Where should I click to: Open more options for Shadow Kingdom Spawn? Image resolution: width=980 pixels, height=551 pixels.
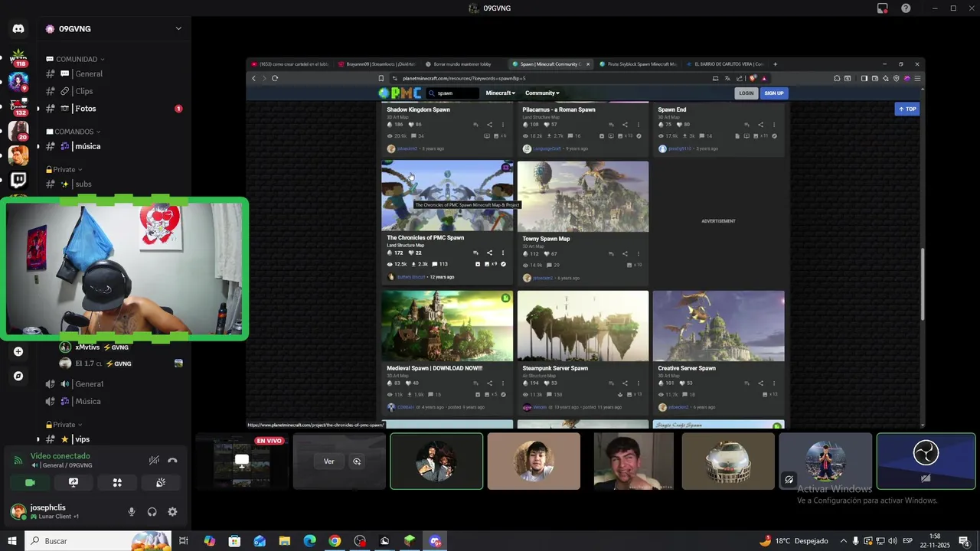(503, 125)
